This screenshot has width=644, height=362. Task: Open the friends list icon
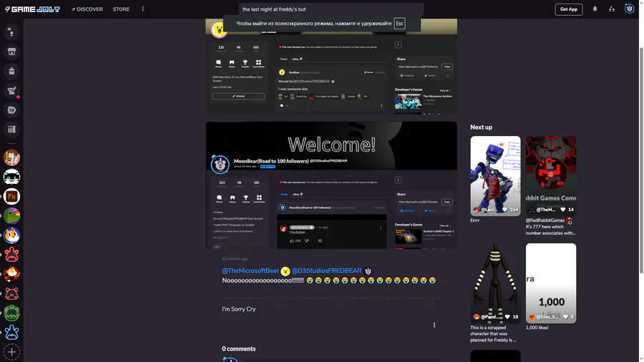click(612, 9)
